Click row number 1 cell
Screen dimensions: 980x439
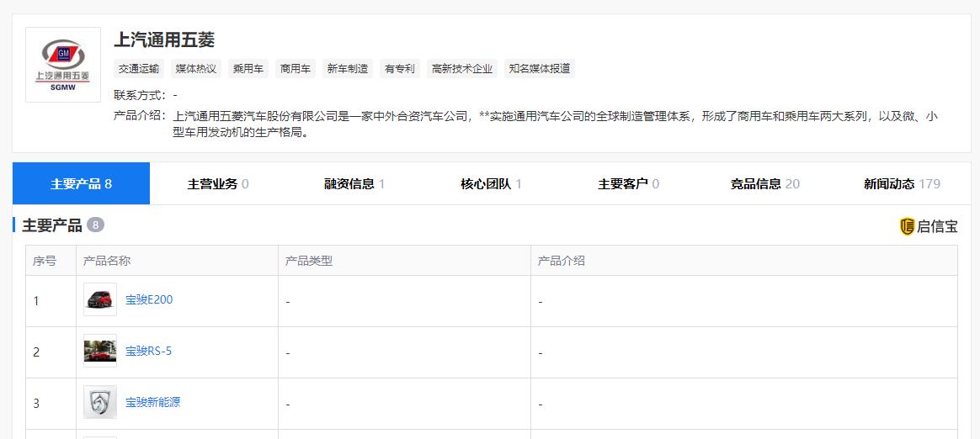coord(51,301)
